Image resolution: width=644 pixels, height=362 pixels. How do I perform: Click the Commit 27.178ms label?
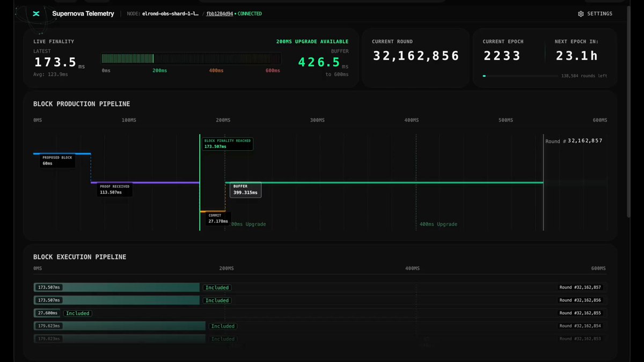[218, 218]
